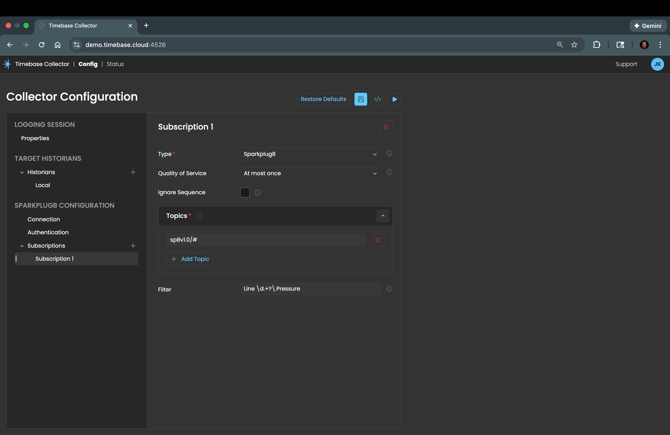Open the Type dropdown showing SparkplugB
The width and height of the screenshot is (670, 435).
click(310, 154)
